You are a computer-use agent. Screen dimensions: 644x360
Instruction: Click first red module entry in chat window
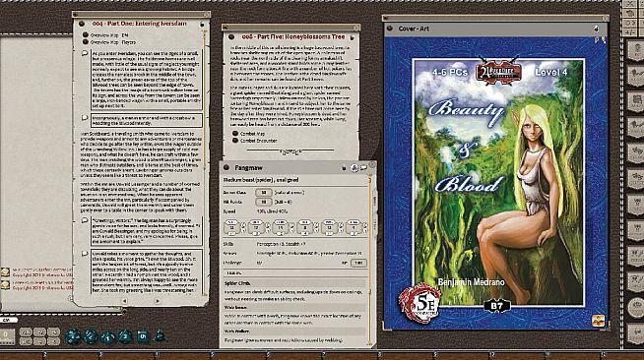(42, 271)
